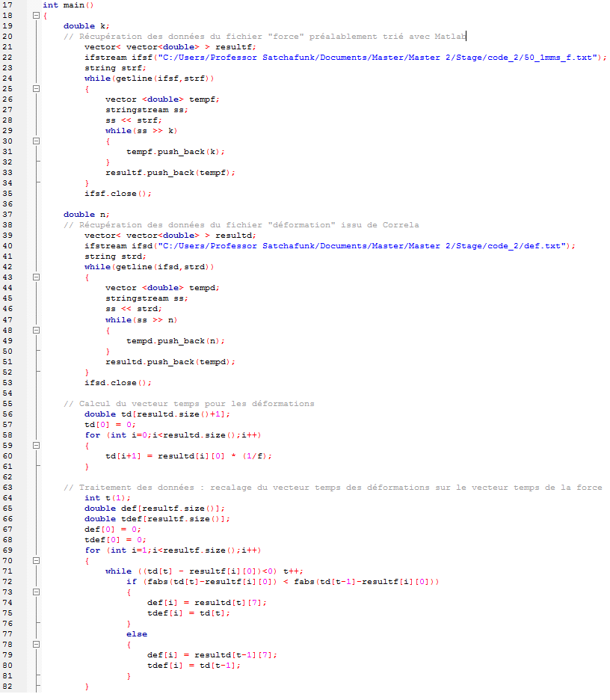Click line number 54 in the gutter
The height and width of the screenshot is (700, 610).
point(7,393)
